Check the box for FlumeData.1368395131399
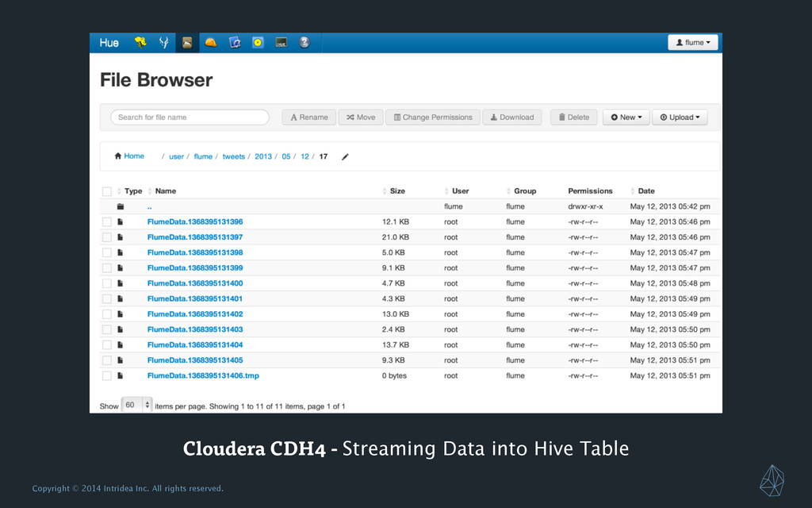This screenshot has width=812, height=508. click(x=107, y=268)
